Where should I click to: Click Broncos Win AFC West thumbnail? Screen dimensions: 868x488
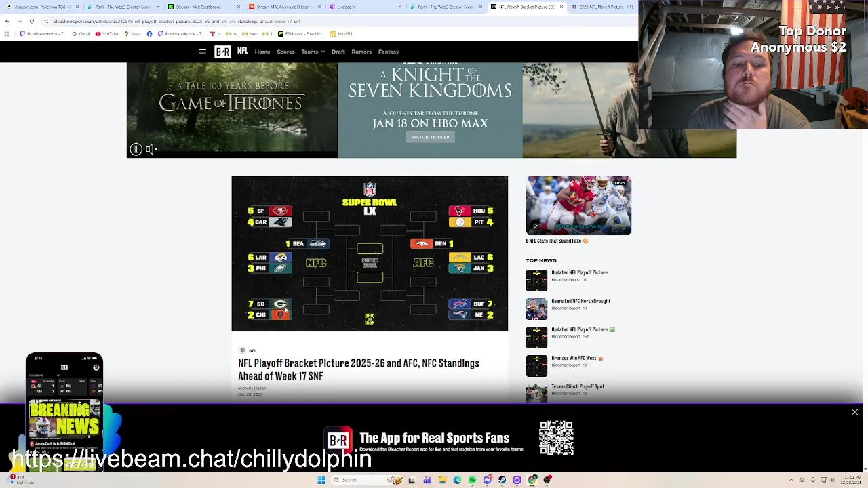tap(536, 365)
